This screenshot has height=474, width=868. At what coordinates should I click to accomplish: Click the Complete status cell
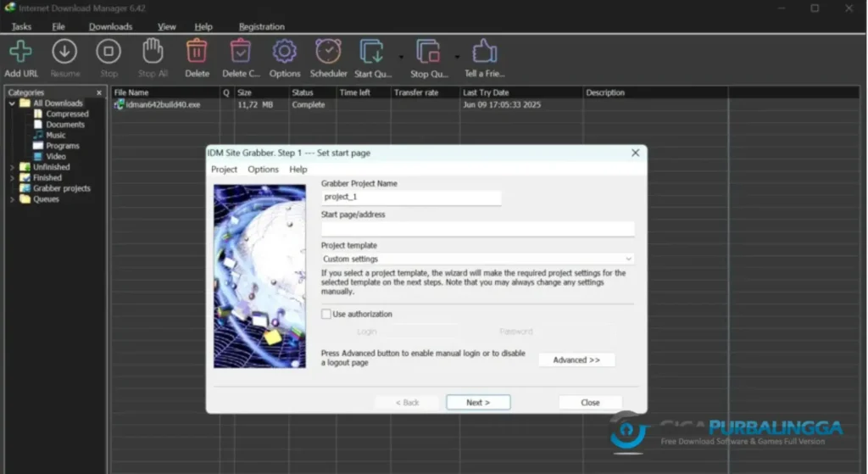click(309, 104)
